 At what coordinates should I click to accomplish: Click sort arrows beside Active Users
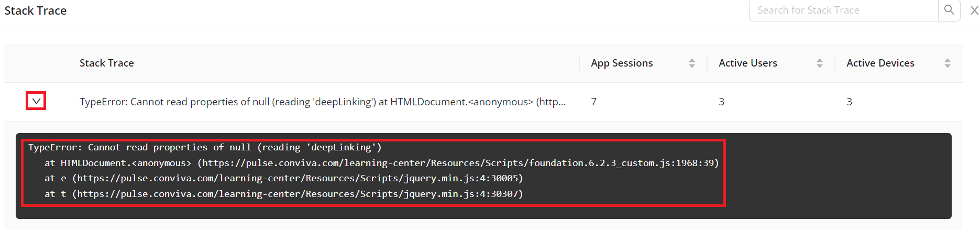click(819, 63)
